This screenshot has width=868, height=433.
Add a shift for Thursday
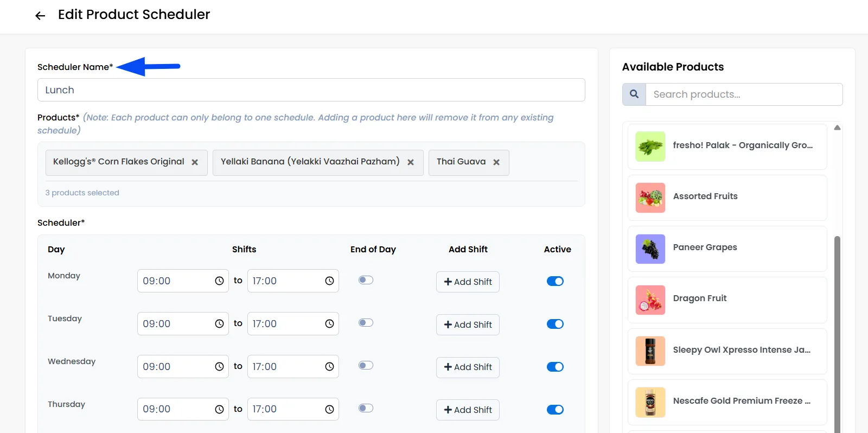coord(468,410)
